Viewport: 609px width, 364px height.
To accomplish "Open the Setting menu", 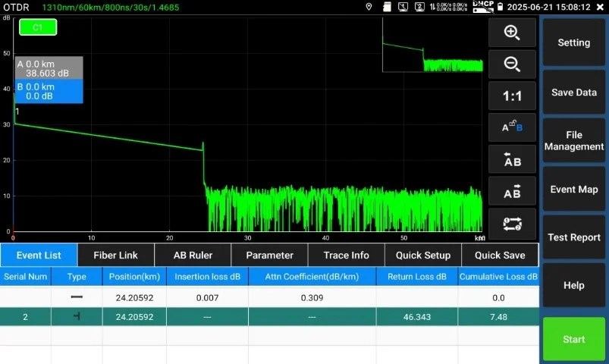I will pos(573,42).
